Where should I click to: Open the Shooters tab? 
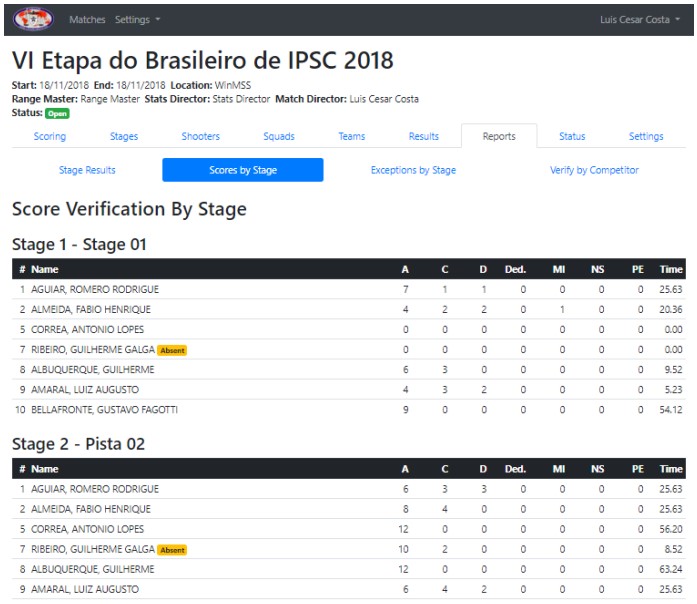pyautogui.click(x=200, y=136)
